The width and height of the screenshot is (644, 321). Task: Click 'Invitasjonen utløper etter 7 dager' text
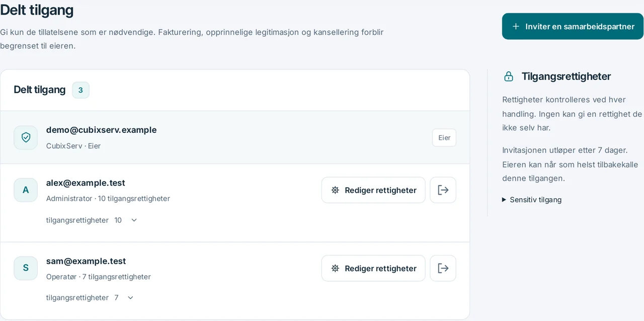(x=565, y=150)
